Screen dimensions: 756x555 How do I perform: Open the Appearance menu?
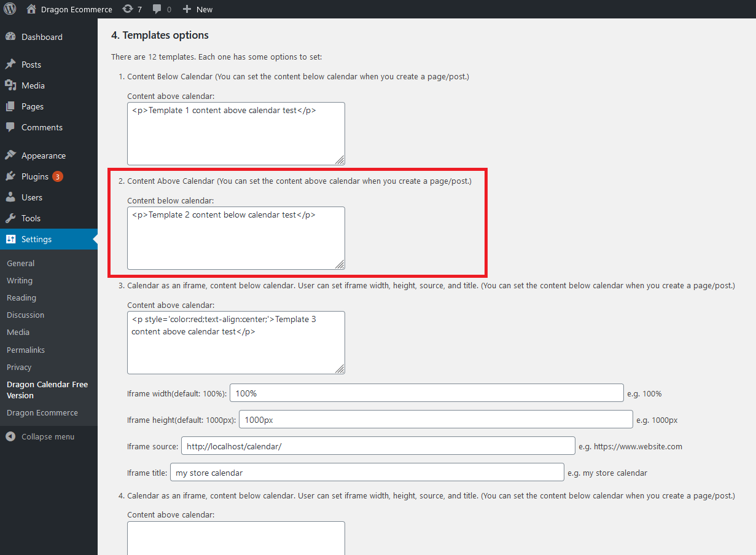click(49, 155)
